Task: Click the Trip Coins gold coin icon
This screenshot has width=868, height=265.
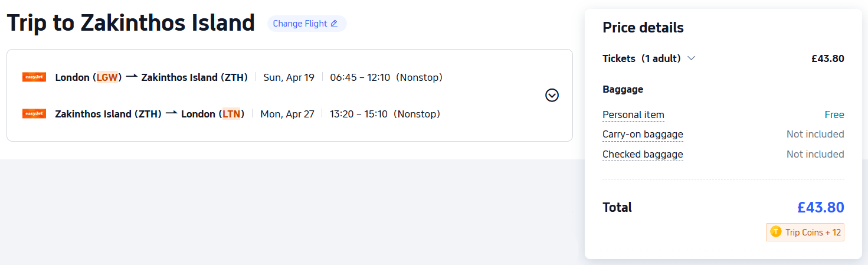Action: click(x=775, y=233)
